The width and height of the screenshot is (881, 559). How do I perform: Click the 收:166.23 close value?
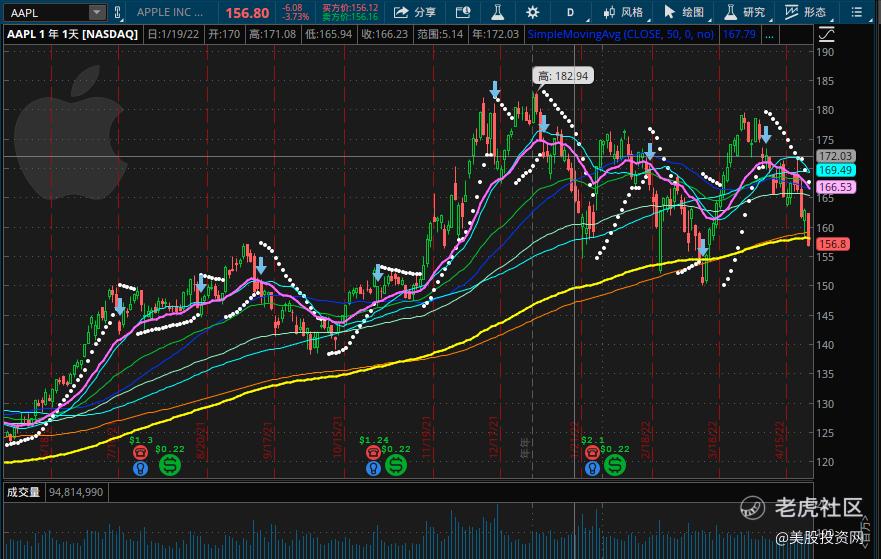385,34
